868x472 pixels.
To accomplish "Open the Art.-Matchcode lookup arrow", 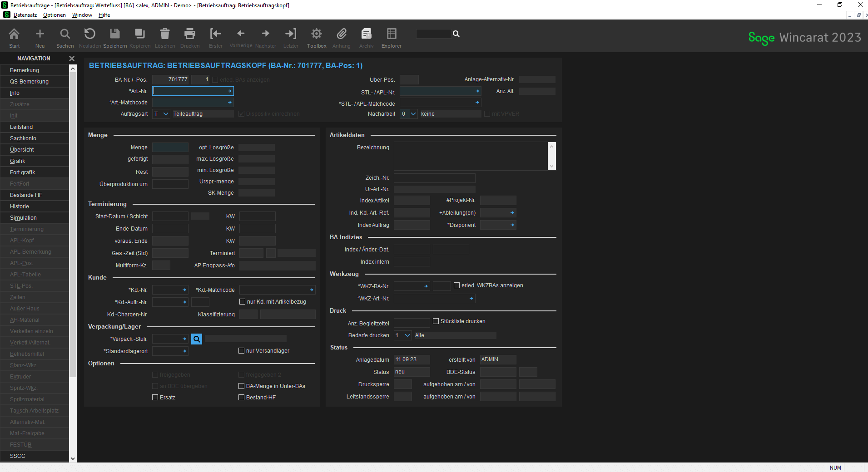I will click(x=230, y=103).
